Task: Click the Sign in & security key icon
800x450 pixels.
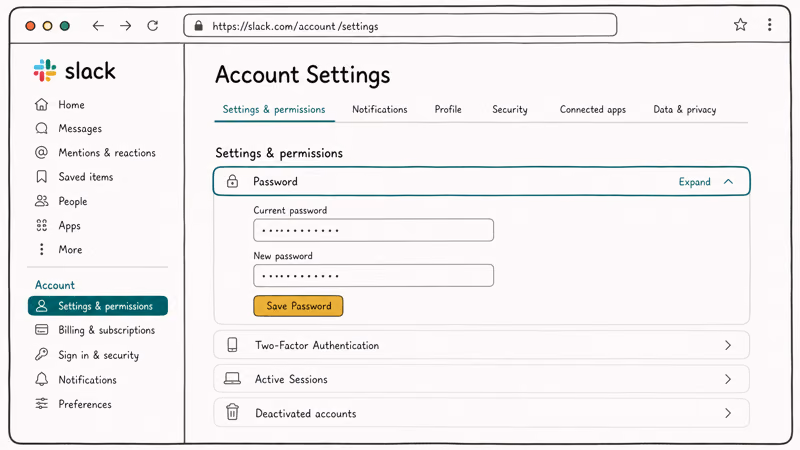Action: pos(41,354)
